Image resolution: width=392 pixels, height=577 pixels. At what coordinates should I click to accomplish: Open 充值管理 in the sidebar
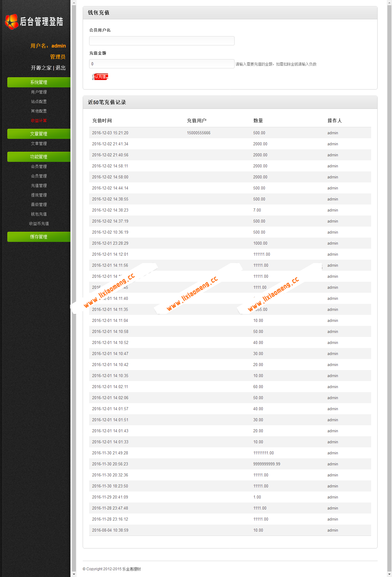[39, 185]
